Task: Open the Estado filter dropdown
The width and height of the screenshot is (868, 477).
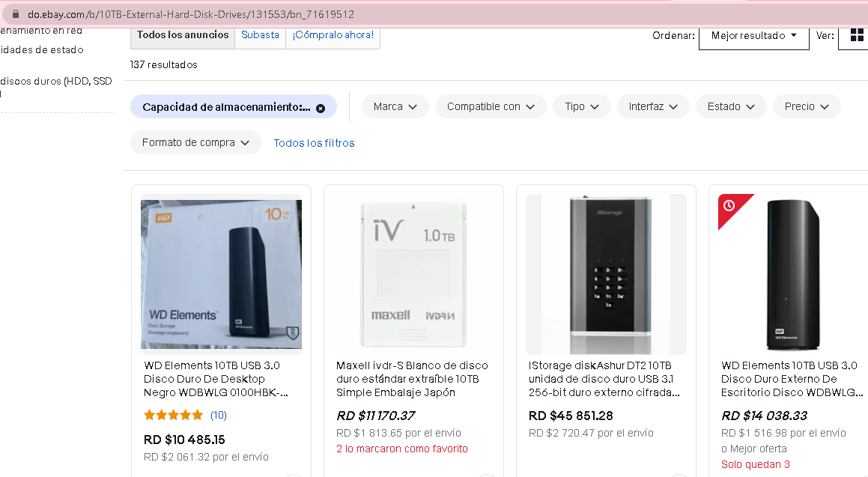Action: (x=731, y=107)
